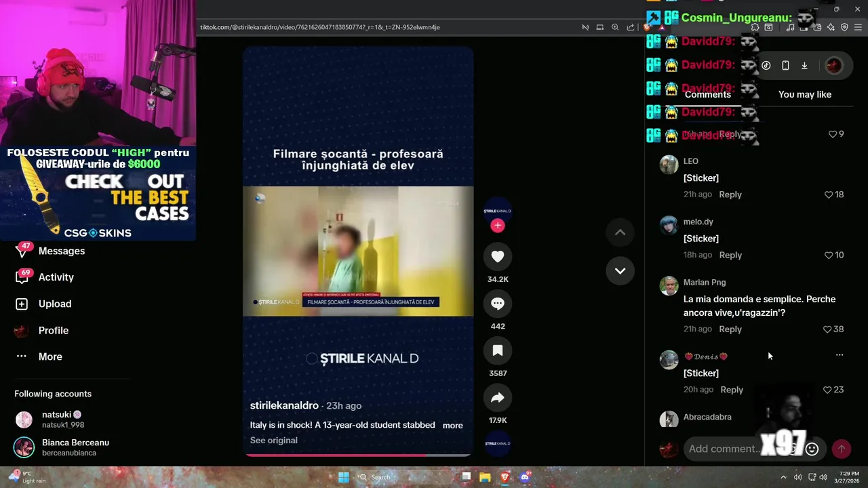The width and height of the screenshot is (868, 488).
Task: Expand the system tray hidden icons chevron
Action: tap(783, 477)
